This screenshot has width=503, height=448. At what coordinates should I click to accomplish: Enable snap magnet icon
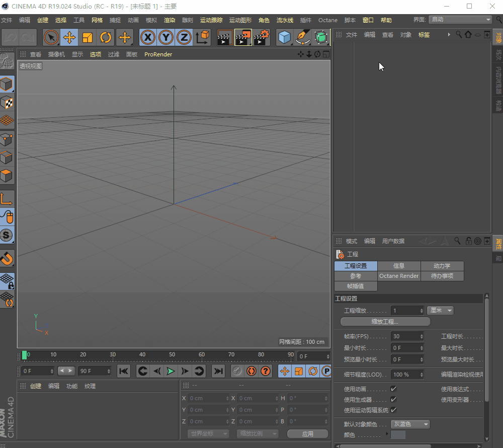[7, 258]
